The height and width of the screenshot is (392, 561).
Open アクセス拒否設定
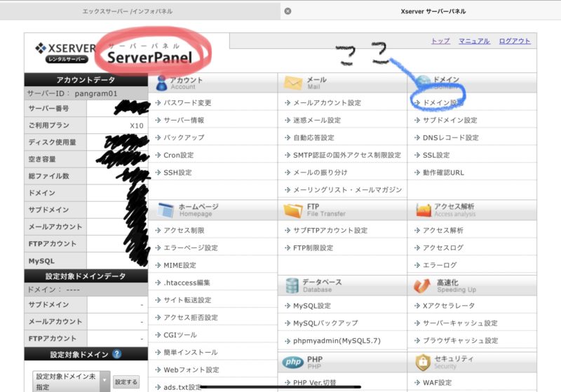pyautogui.click(x=190, y=317)
